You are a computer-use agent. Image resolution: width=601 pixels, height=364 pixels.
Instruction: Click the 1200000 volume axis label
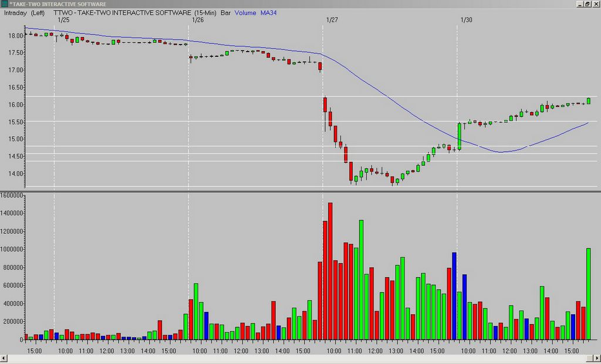click(x=12, y=231)
